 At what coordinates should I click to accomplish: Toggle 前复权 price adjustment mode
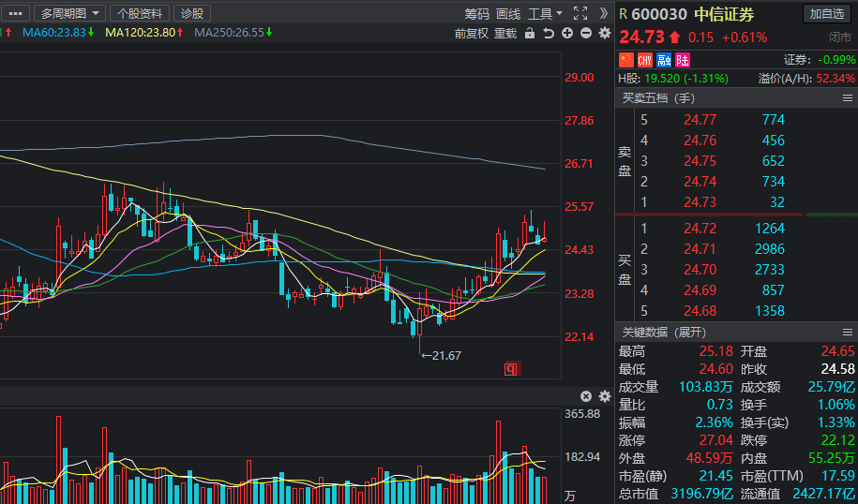(x=472, y=34)
